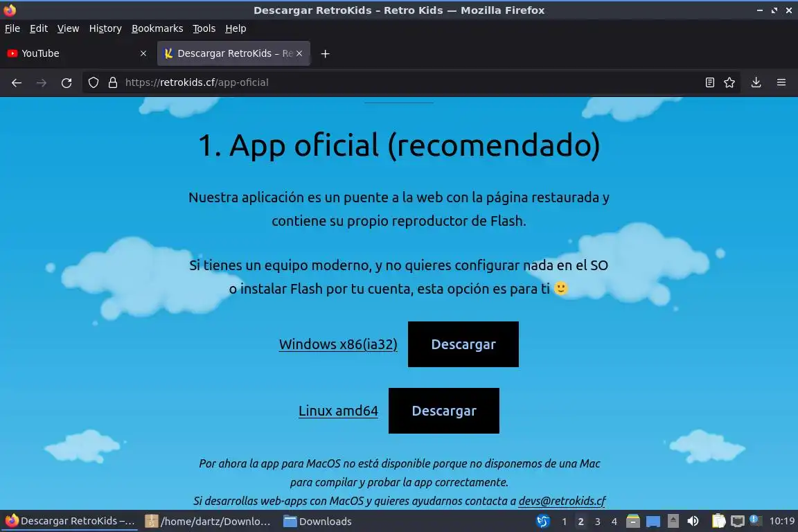Click the Firefox logo in the title bar

[10, 10]
